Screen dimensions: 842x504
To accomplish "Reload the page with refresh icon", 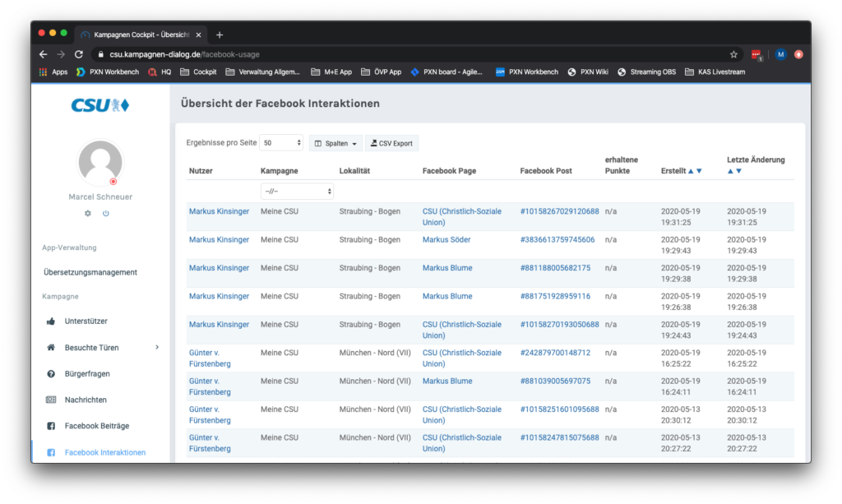I will coord(78,54).
